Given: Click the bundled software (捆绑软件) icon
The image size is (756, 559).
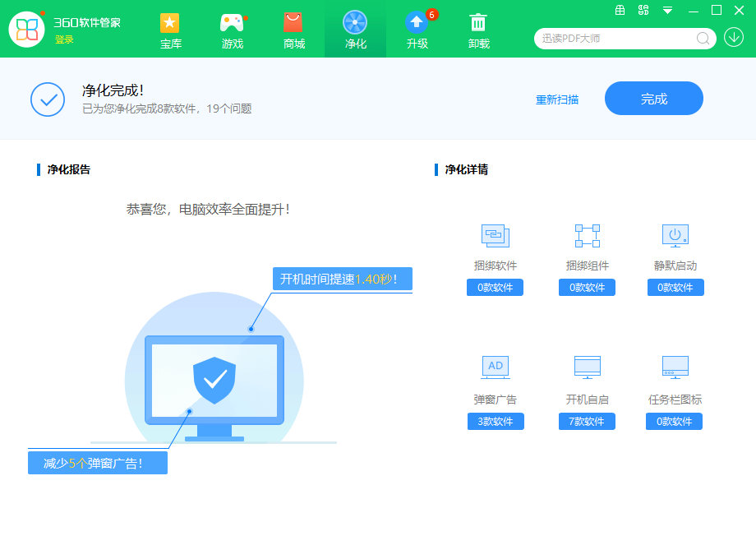Looking at the screenshot, I should (x=495, y=236).
